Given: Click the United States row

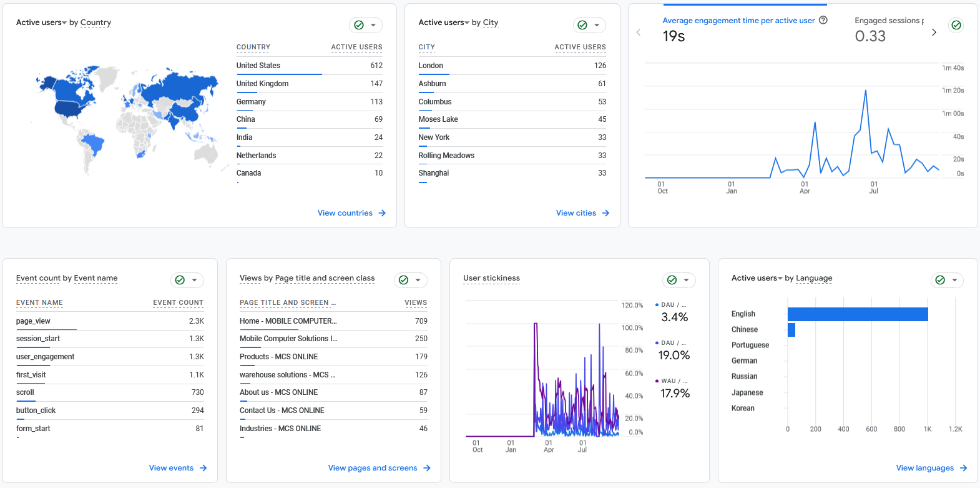Looking at the screenshot, I should click(310, 66).
